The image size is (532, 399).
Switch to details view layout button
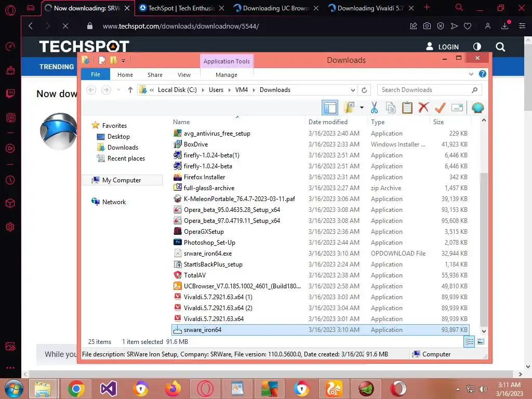(469, 342)
